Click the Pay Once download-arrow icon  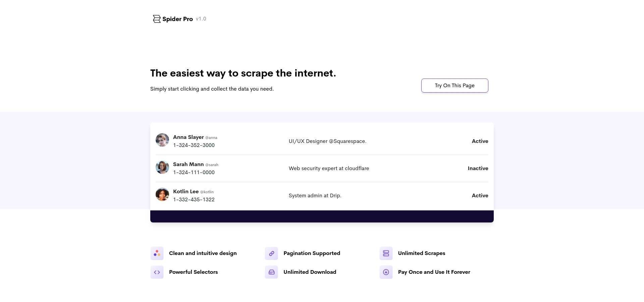tap(386, 272)
